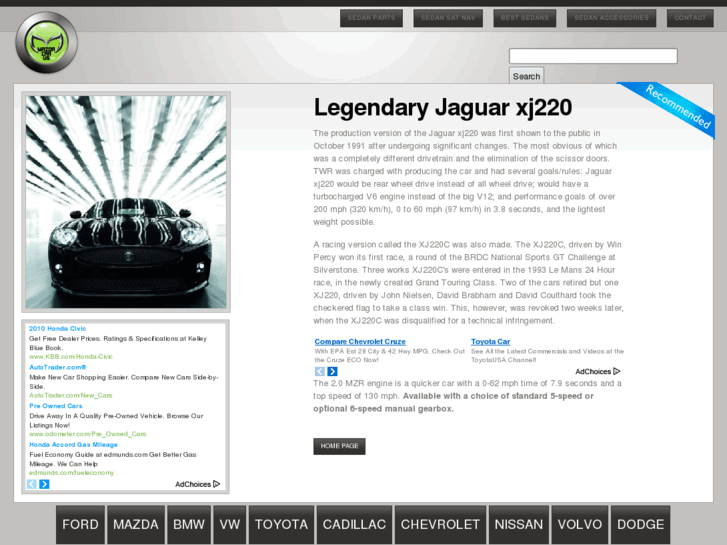This screenshot has height=545, width=727.
Task: Open Honda Accord Gas Mileage ad link
Action: (73, 444)
